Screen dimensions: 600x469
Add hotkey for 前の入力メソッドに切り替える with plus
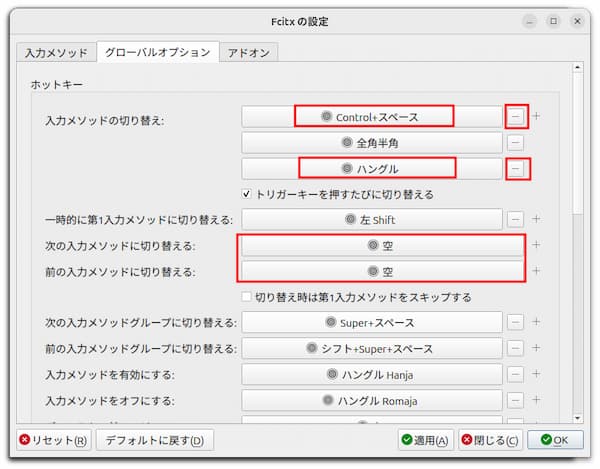(536, 271)
